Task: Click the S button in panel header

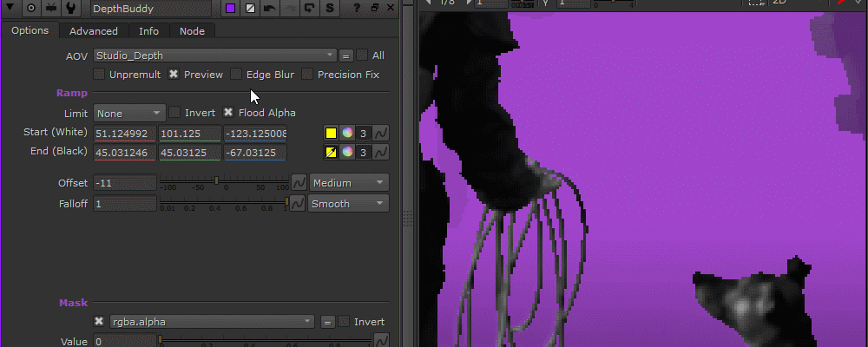Action: (x=330, y=9)
